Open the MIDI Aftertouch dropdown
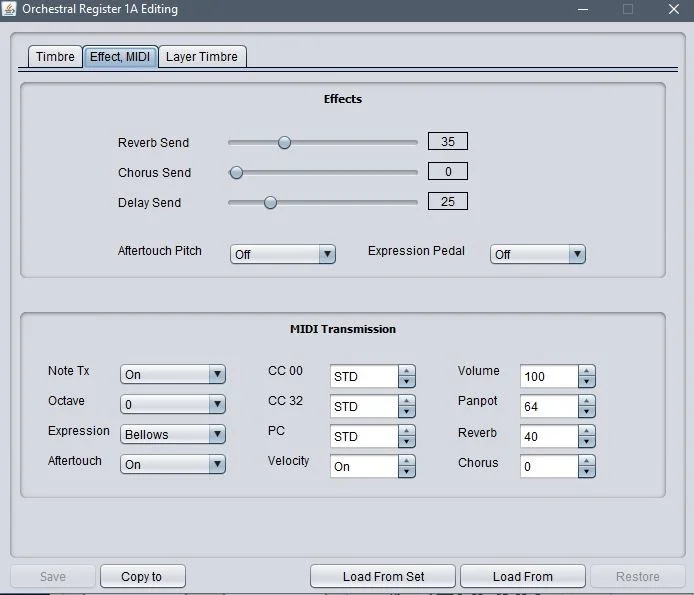The image size is (694, 595). pyautogui.click(x=173, y=465)
